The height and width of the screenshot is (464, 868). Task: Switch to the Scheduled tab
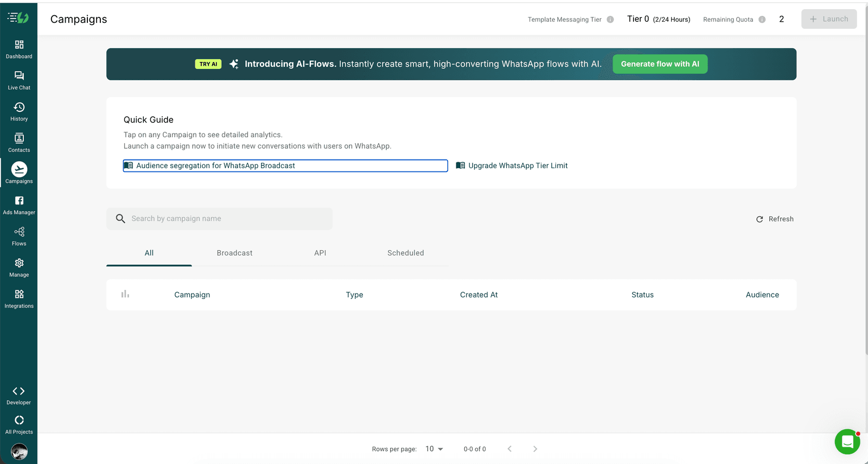(406, 253)
